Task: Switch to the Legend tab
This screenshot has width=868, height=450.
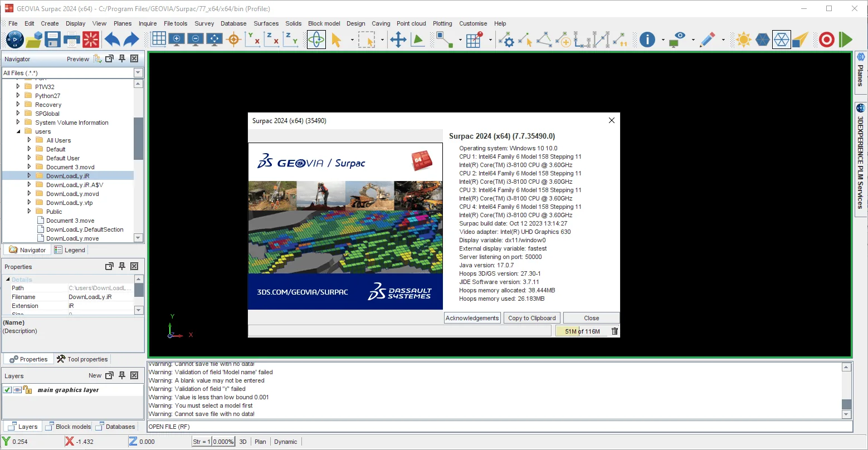Action: tap(70, 250)
